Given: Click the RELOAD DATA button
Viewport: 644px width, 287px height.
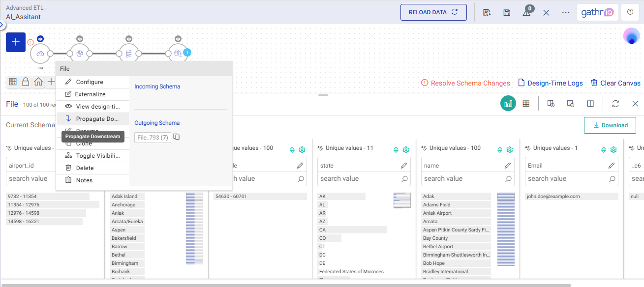Looking at the screenshot, I should (433, 12).
